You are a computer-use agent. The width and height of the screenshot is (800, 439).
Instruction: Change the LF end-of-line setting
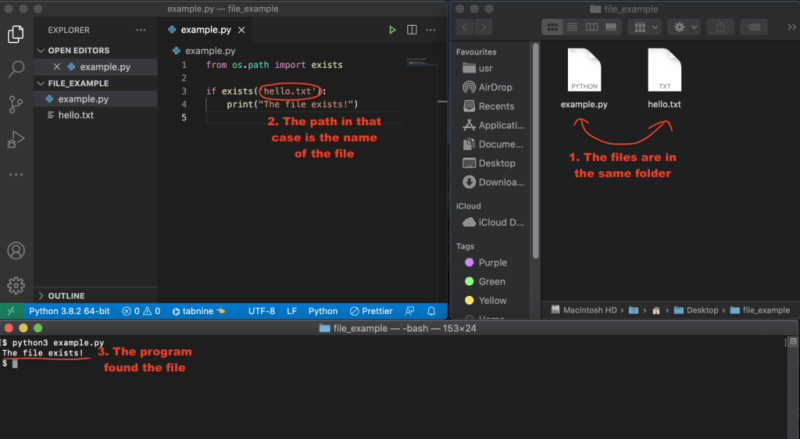(x=291, y=311)
